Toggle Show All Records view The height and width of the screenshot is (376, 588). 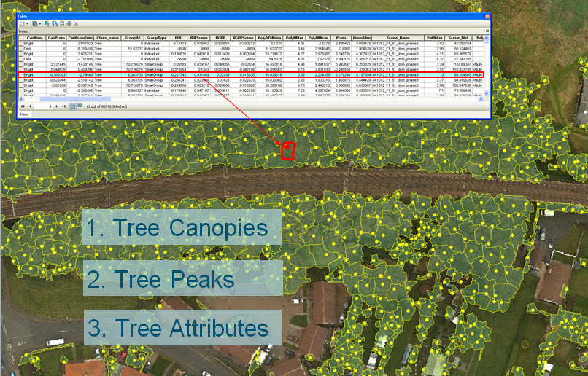tap(72, 106)
